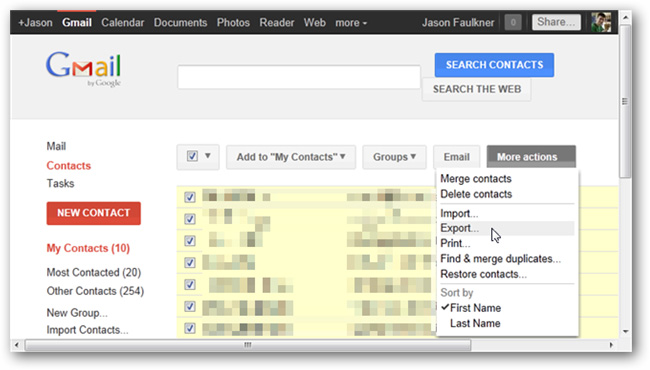650x370 pixels.
Task: Click the Share... button
Action: coord(556,22)
